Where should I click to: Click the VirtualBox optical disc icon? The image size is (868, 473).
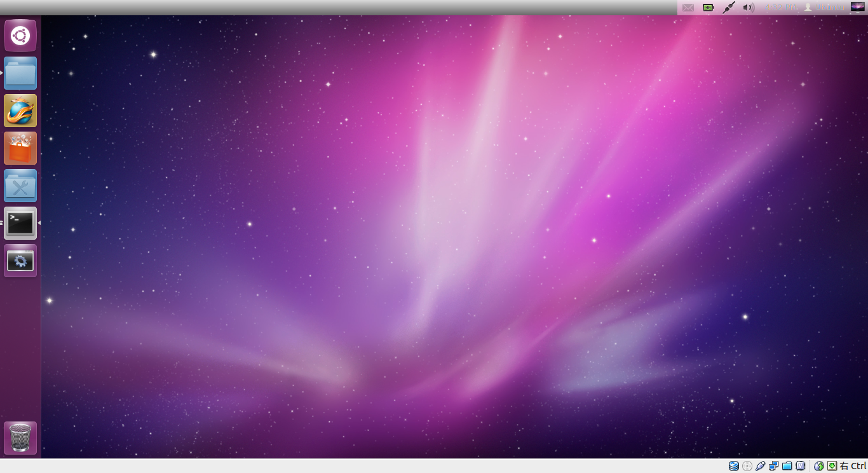[x=747, y=466]
